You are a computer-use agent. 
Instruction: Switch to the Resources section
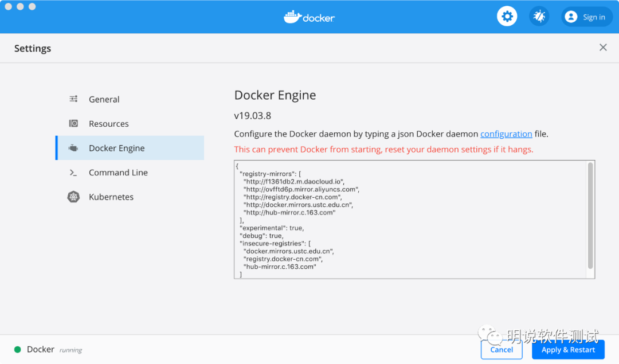pos(109,124)
